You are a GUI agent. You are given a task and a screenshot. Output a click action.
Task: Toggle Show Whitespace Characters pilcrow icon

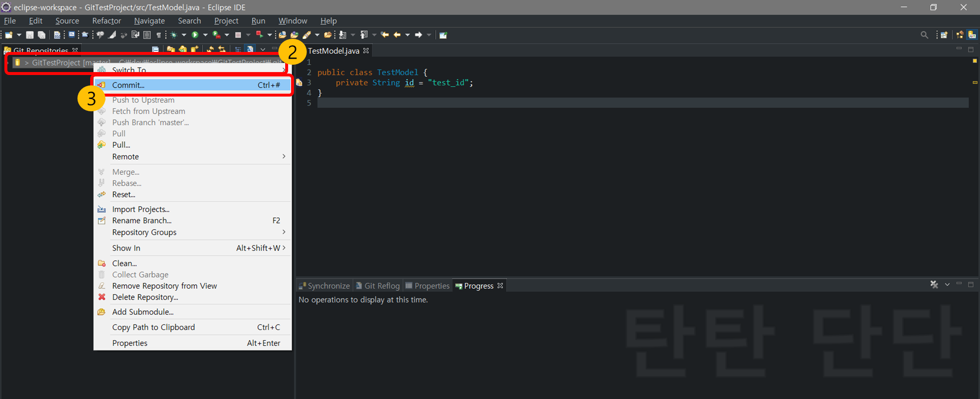[159, 35]
